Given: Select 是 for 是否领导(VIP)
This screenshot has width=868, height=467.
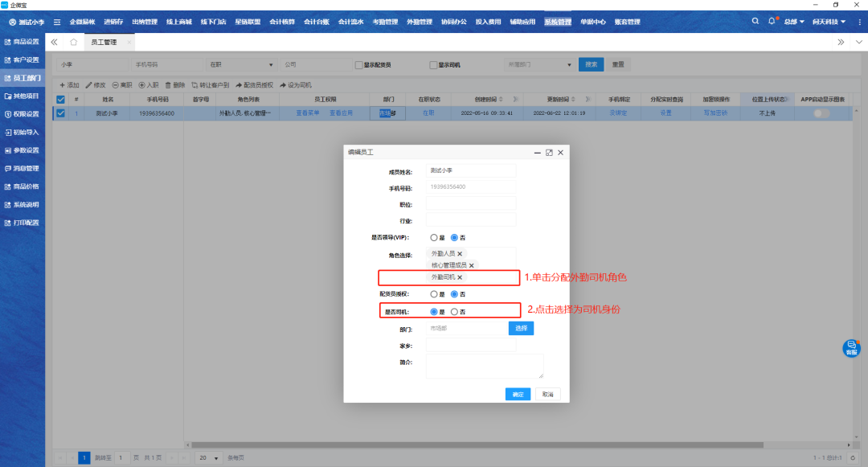Looking at the screenshot, I should click(x=435, y=238).
